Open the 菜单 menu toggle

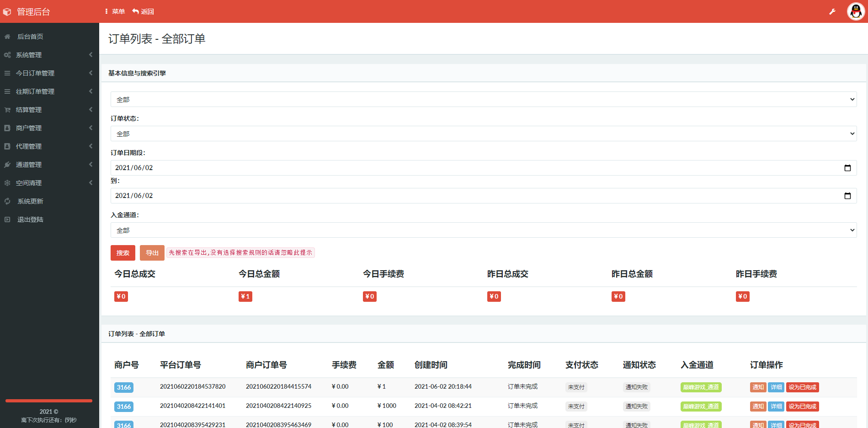click(115, 11)
